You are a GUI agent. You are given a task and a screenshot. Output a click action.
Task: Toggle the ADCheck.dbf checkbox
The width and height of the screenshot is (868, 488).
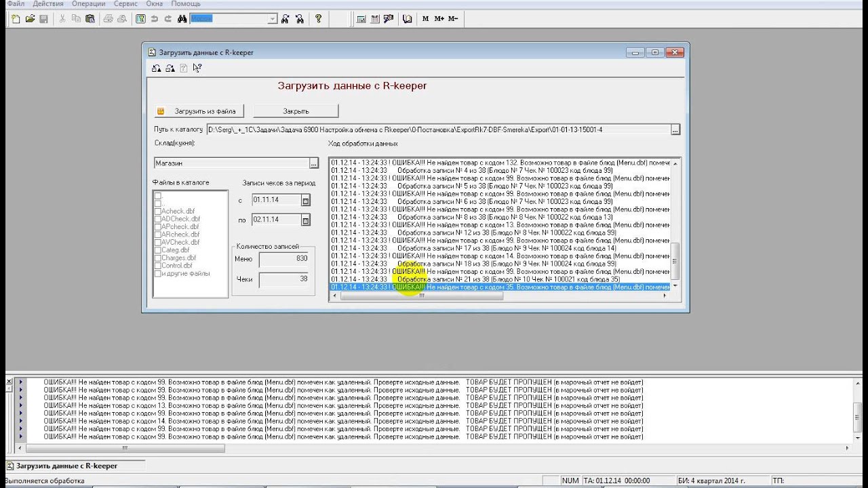pyautogui.click(x=158, y=219)
